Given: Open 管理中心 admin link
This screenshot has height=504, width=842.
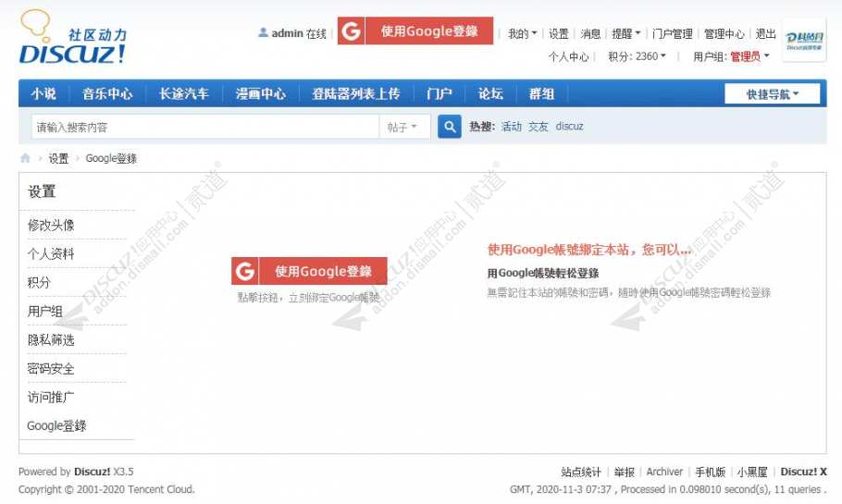Looking at the screenshot, I should point(724,34).
